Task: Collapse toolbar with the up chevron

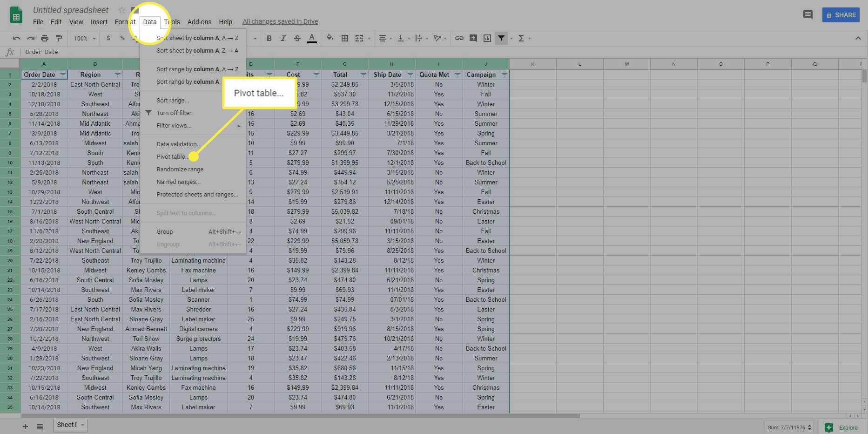Action: (x=858, y=38)
